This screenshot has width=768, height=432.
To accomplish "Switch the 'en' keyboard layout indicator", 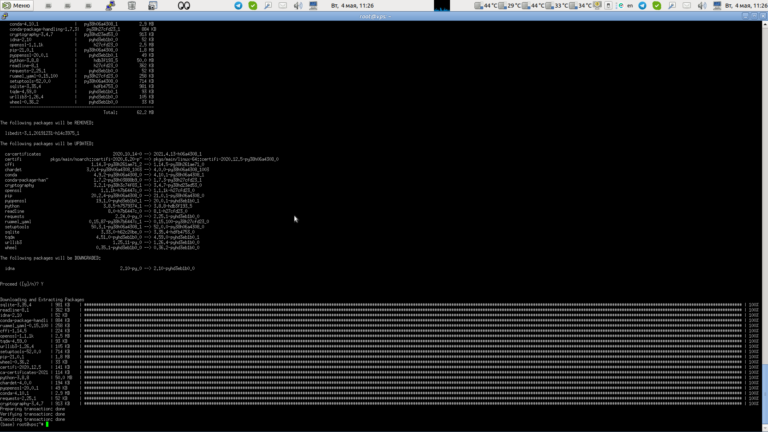I will pos(630,5).
